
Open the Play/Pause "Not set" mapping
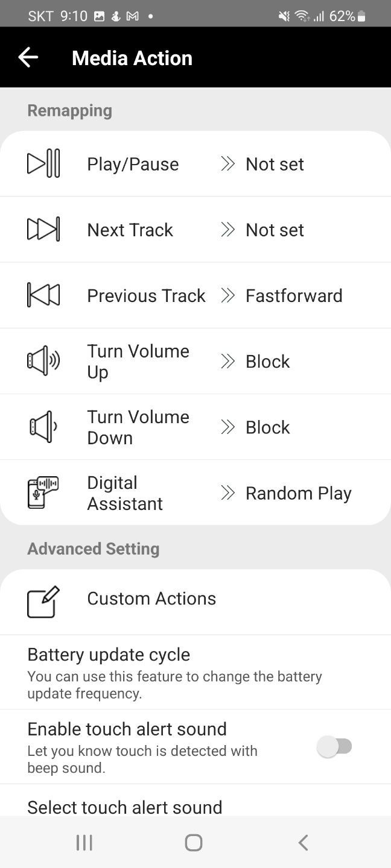[x=275, y=164]
